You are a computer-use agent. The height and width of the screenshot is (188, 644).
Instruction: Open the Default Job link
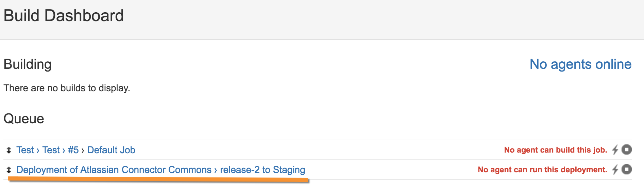(x=111, y=150)
